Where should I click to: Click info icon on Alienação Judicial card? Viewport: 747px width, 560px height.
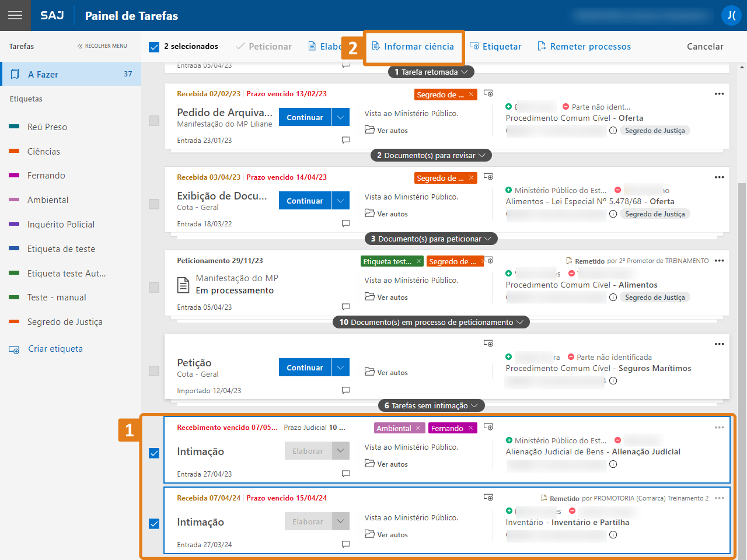click(x=613, y=464)
